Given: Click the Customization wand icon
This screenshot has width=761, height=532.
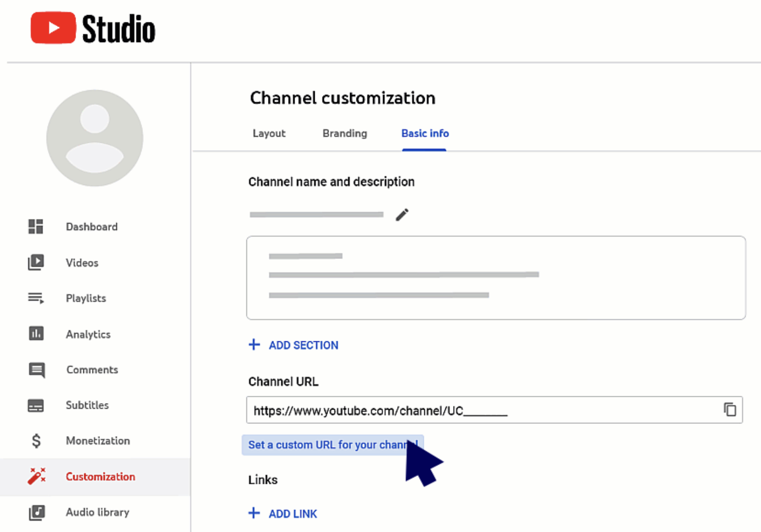Looking at the screenshot, I should coord(37,476).
